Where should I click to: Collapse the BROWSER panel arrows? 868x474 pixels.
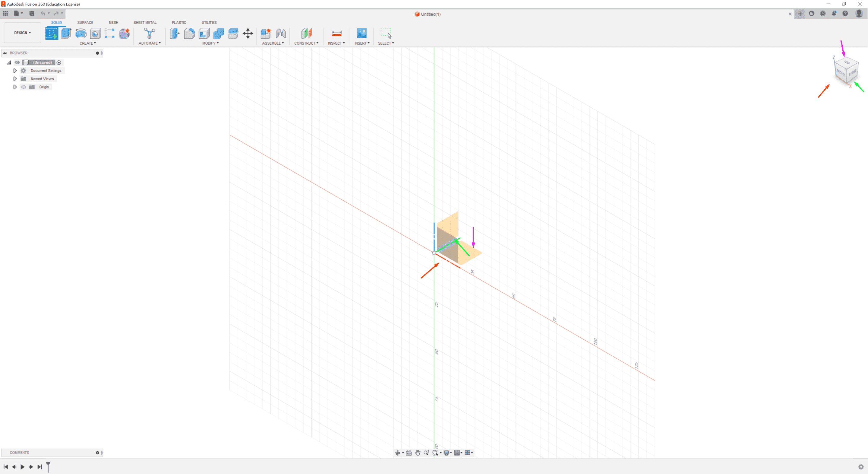tap(5, 53)
